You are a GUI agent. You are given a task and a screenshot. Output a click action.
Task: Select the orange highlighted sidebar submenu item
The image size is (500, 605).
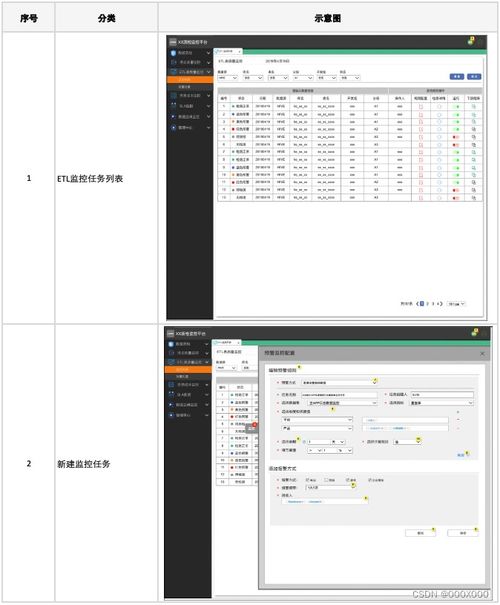pos(190,79)
